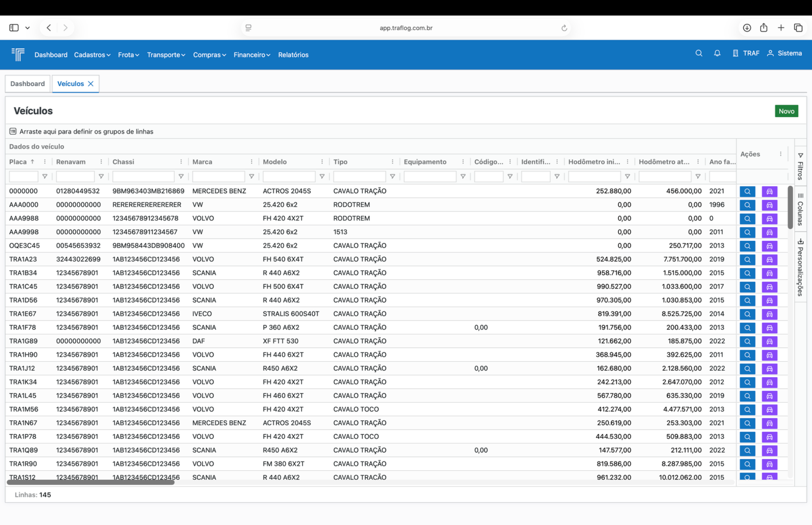This screenshot has width=812, height=525.
Task: Expand the Frota dropdown menu
Action: click(128, 55)
